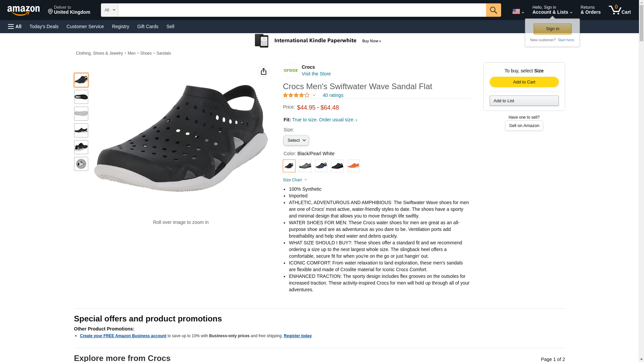644x362 pixels.
Task: View the shoe sole thumbnail image
Action: click(x=81, y=114)
